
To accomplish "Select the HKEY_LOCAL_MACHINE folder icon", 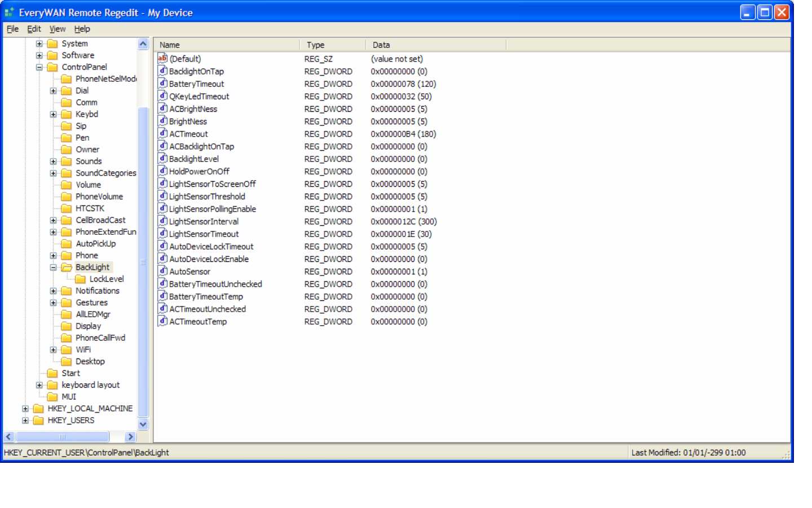I will pos(38,408).
